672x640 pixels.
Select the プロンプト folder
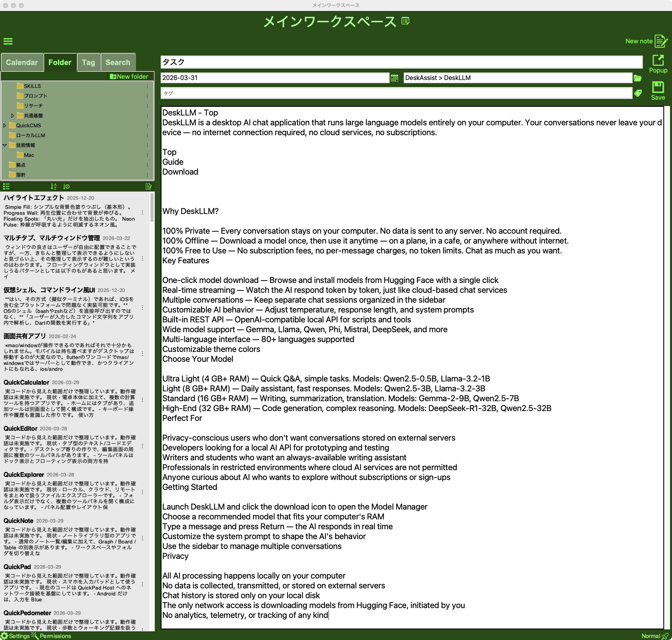click(x=32, y=96)
